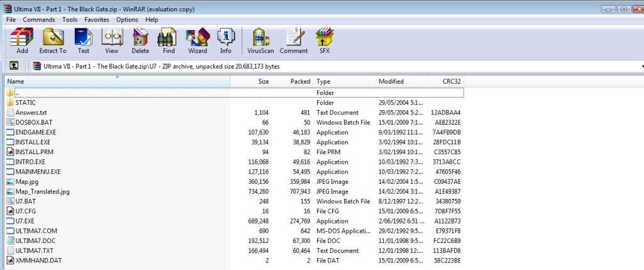644x270 pixels.
Task: Run the Test archive tool
Action: (84, 41)
